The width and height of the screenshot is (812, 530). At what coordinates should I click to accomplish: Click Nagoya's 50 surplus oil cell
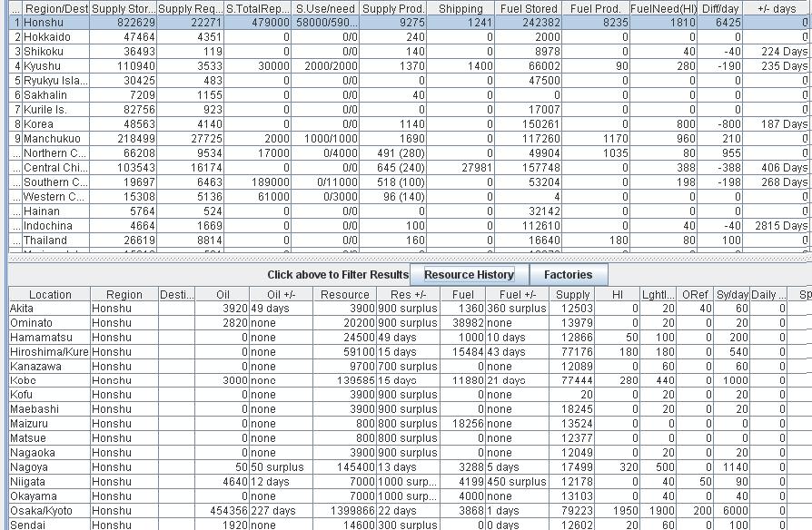[x=282, y=466]
